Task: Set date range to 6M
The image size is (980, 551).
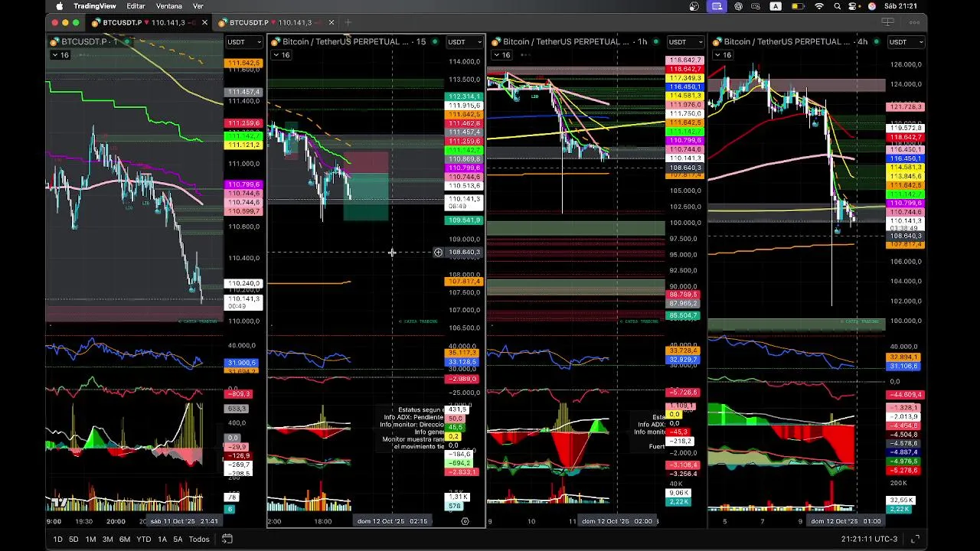Action: (x=125, y=540)
